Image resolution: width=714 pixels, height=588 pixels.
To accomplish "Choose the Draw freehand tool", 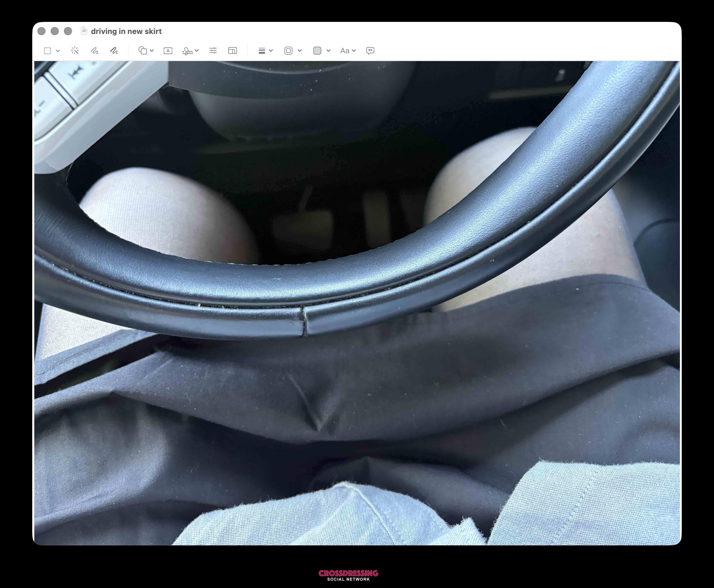I will click(x=114, y=51).
